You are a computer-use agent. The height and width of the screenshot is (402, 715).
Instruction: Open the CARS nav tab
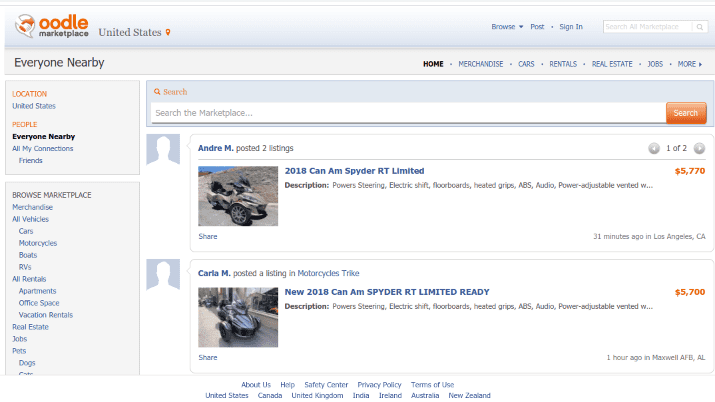pos(526,64)
